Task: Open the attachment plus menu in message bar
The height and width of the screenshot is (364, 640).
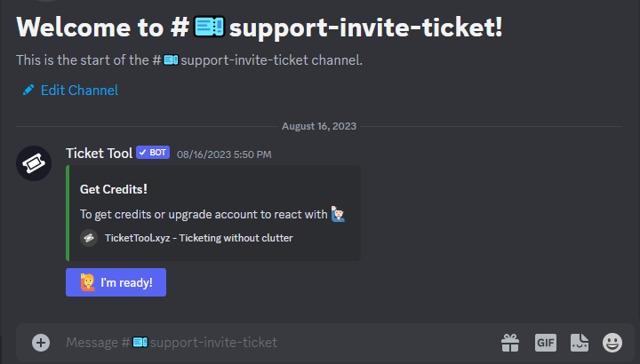Action: pyautogui.click(x=41, y=343)
